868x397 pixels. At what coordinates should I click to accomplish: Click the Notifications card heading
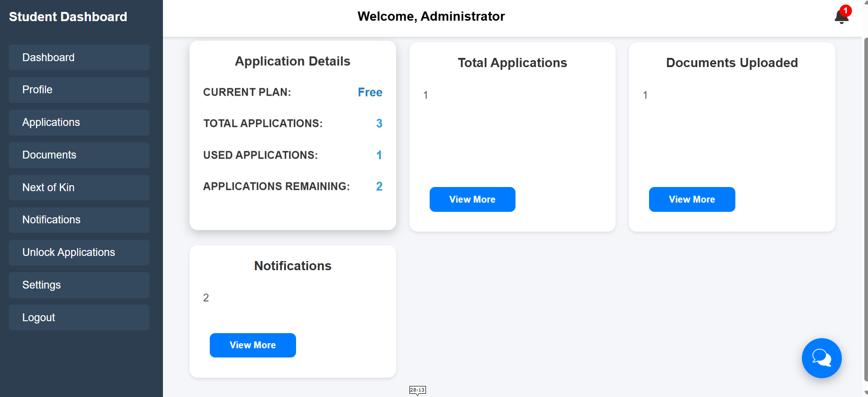point(292,266)
